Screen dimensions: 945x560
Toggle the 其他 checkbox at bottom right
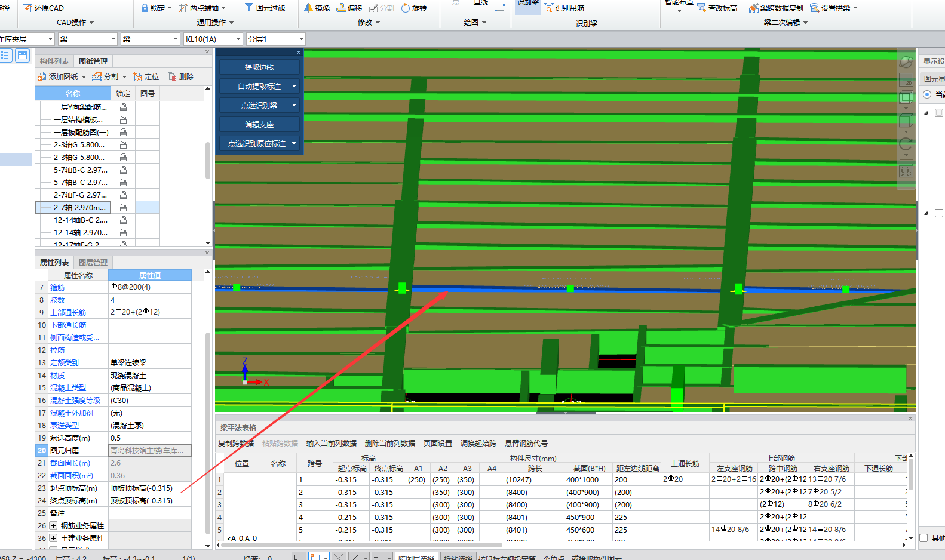click(923, 538)
